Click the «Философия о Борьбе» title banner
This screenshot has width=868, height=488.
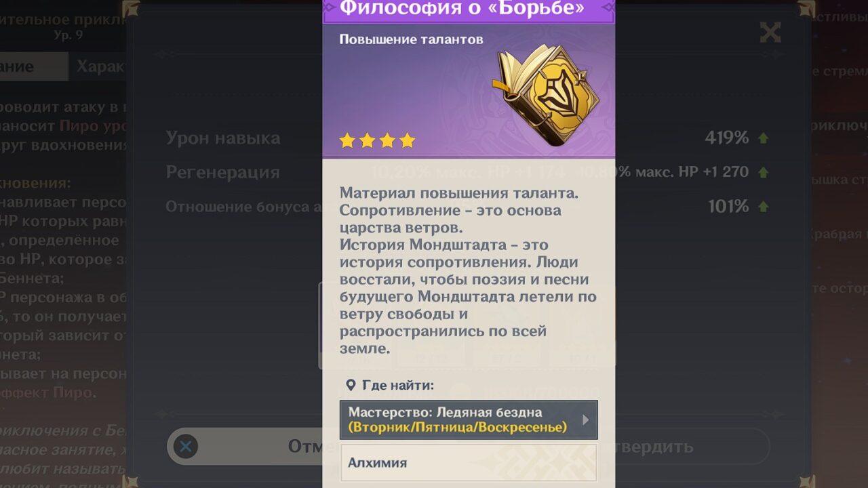[x=469, y=9]
